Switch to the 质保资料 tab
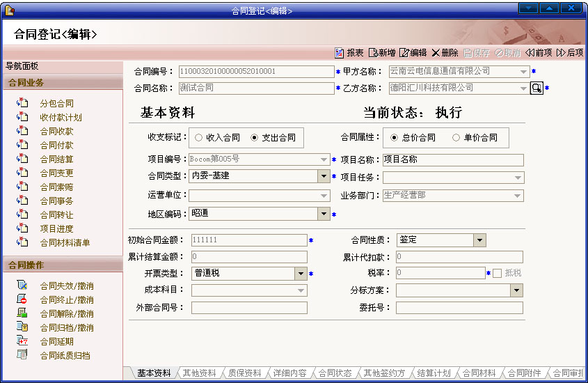 pyautogui.click(x=244, y=373)
